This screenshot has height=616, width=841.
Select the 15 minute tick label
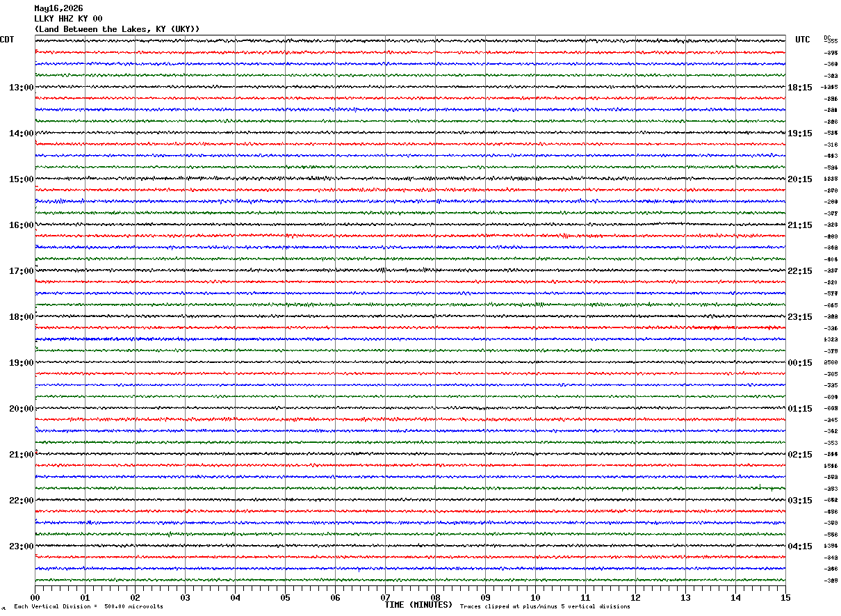point(785,597)
